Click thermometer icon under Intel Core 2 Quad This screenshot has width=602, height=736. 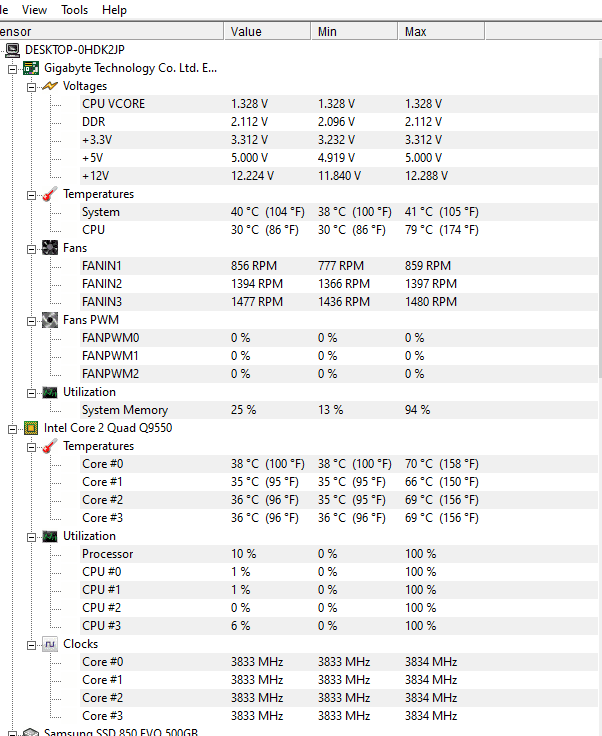tap(50, 446)
